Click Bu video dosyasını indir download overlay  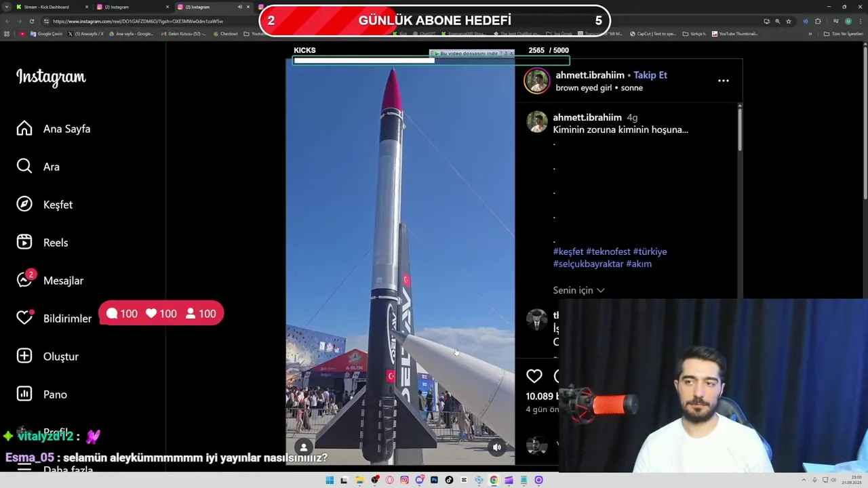coord(469,53)
